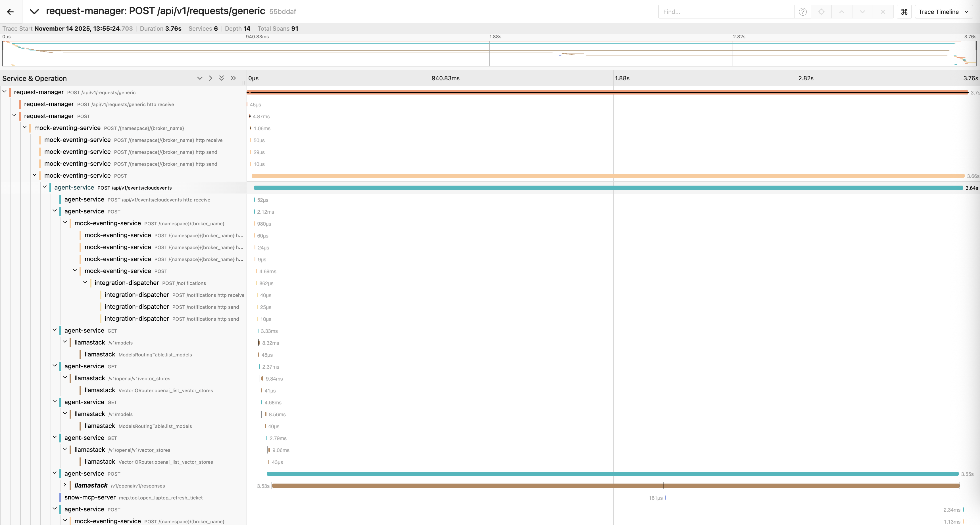Collapse the root request-manager span
Viewport: 980px width, 525px height.
coord(5,92)
